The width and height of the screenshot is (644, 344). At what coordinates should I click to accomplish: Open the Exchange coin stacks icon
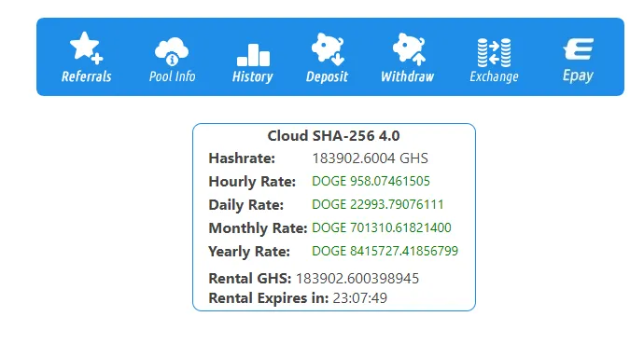(494, 52)
